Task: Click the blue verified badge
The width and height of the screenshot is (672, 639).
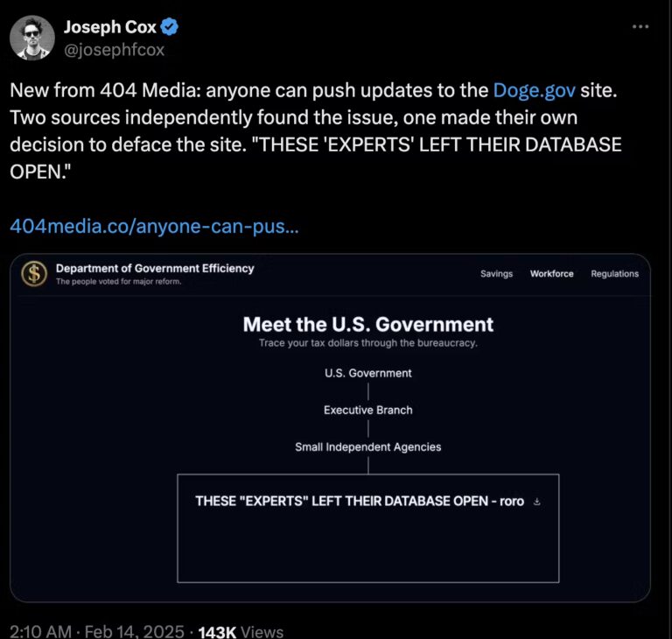Action: coord(171,27)
